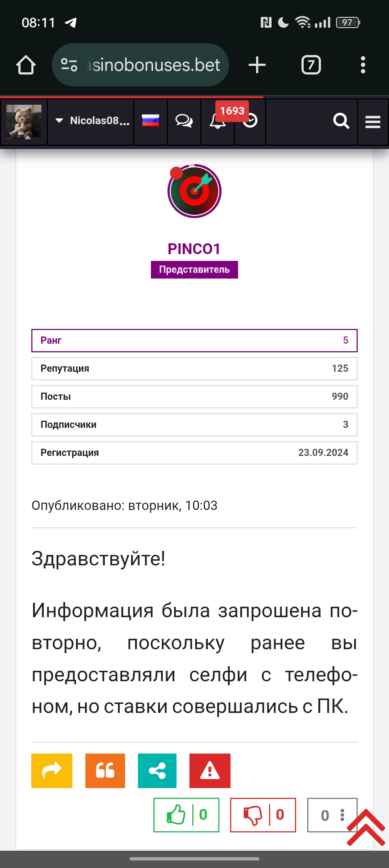Dislike the post with thumbs down
This screenshot has height=868, width=389.
pyautogui.click(x=253, y=815)
